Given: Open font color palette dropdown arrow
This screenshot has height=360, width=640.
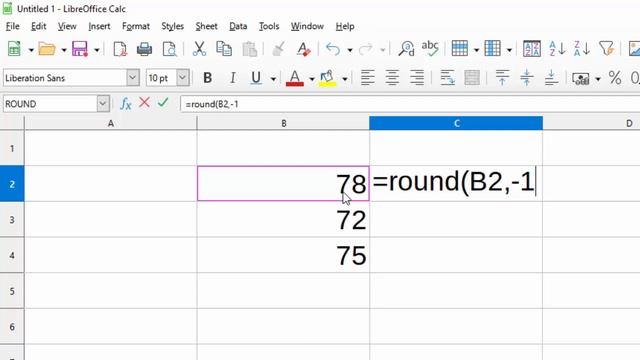Looking at the screenshot, I should 311,79.
